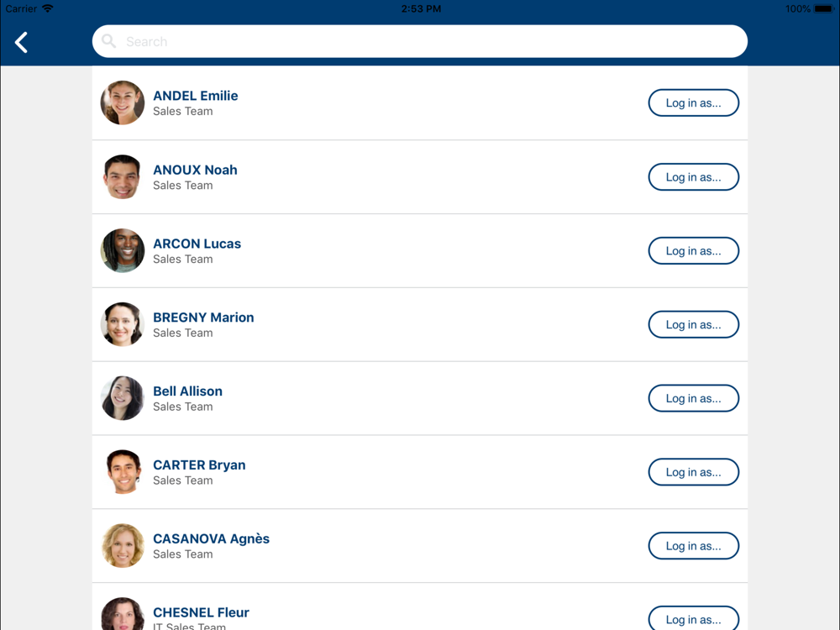Screen dimensions: 840x630
Task: Tap ARCON Lucas's avatar image
Action: click(122, 250)
